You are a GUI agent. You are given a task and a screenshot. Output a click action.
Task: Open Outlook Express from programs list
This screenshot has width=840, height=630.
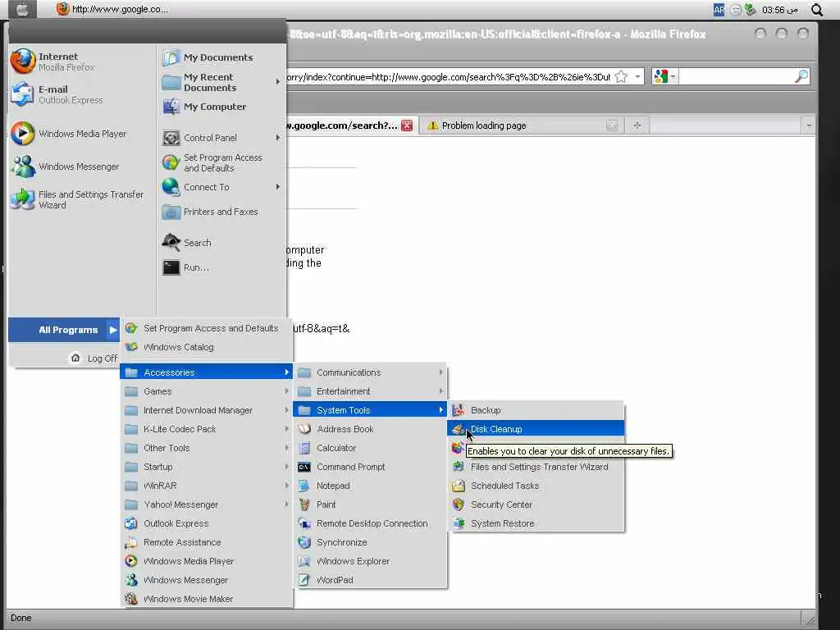point(206,523)
